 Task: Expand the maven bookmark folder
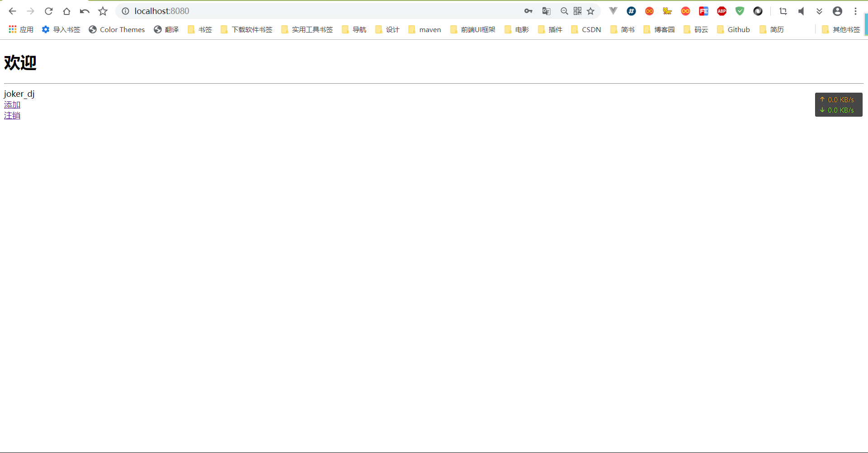[x=425, y=29]
